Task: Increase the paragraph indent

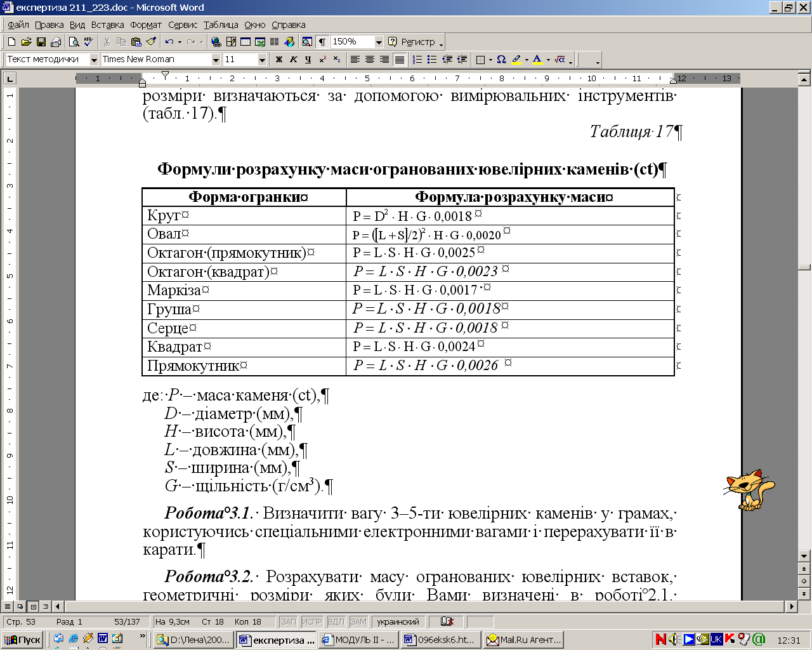Action: pos(462,59)
